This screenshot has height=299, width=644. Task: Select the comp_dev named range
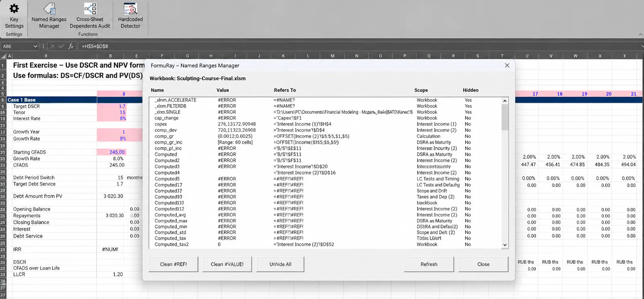325,130
